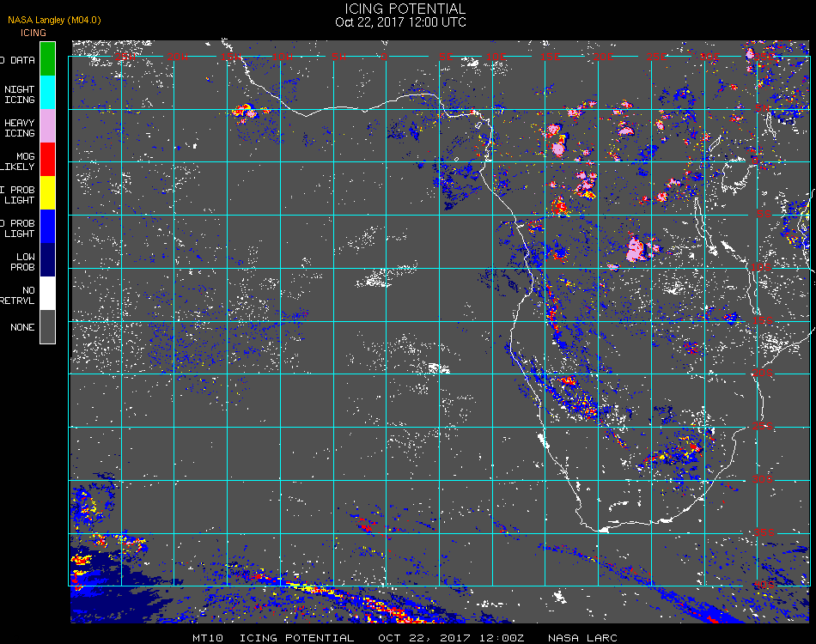Click the 20E longitude label

tap(603, 56)
